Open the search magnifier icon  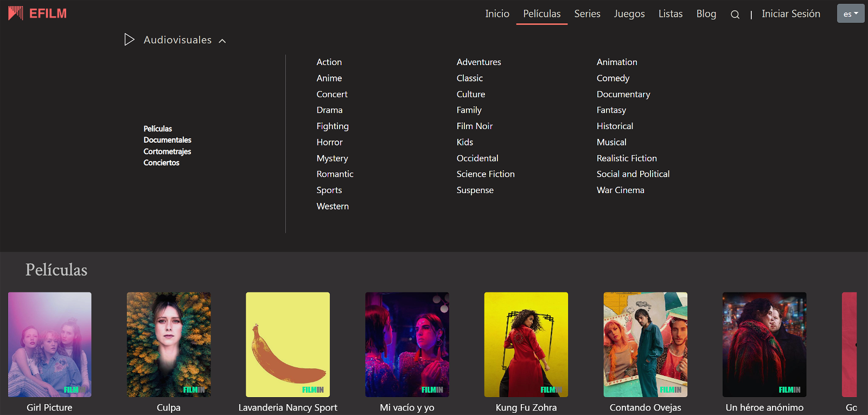tap(735, 15)
